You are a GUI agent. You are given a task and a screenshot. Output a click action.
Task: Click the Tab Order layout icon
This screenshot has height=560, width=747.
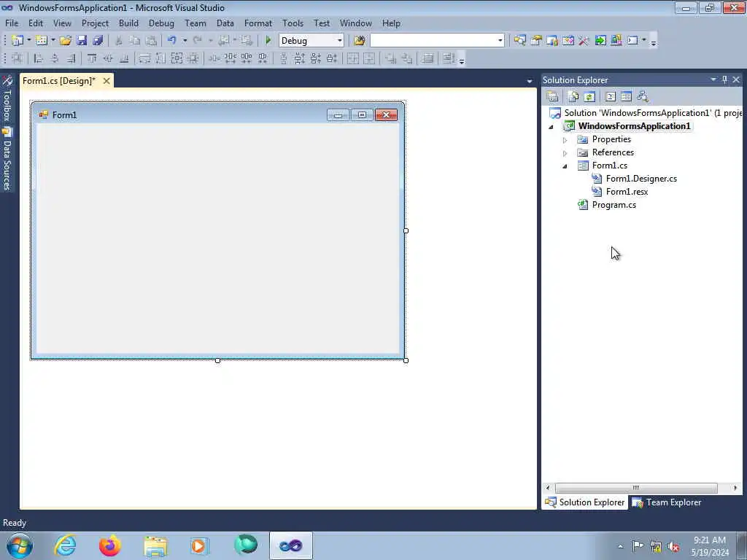[449, 58]
